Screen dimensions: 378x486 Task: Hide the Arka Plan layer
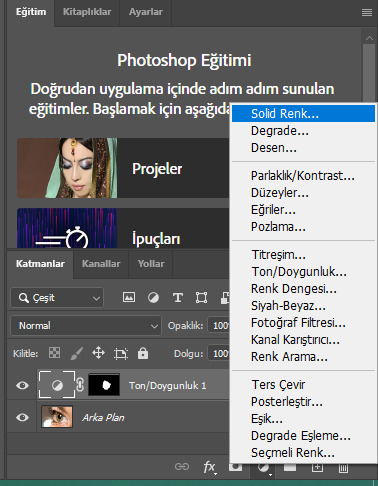[22, 417]
